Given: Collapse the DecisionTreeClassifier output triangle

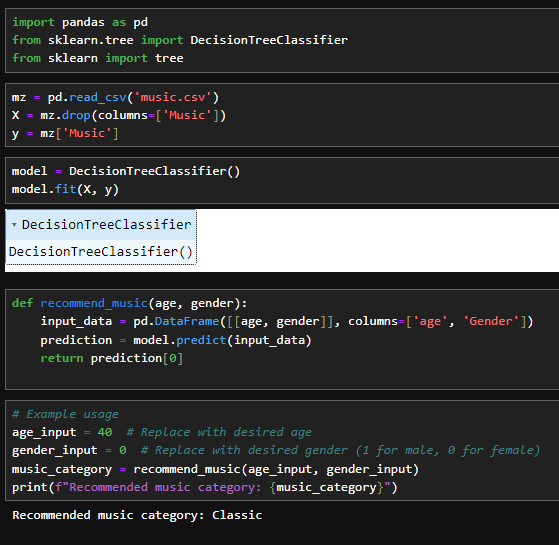Looking at the screenshot, I should click(14, 225).
